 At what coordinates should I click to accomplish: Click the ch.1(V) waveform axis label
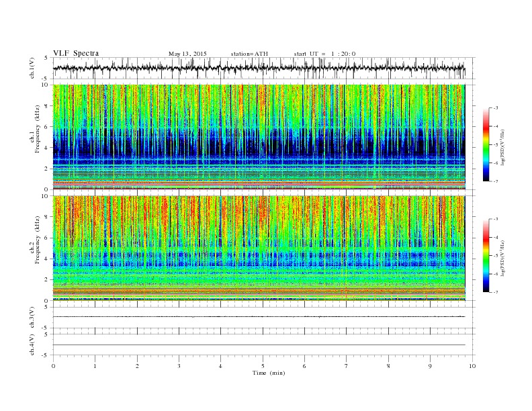32,68
